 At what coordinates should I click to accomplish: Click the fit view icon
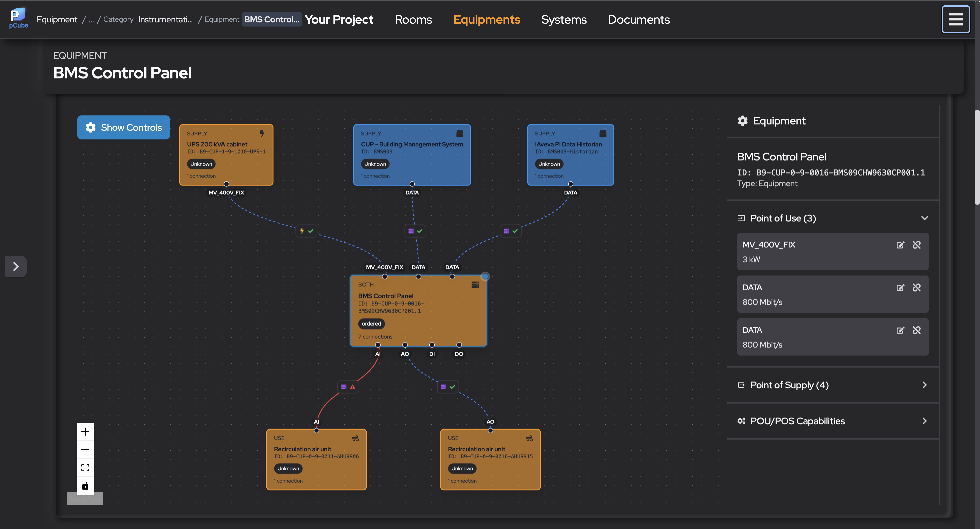click(85, 467)
